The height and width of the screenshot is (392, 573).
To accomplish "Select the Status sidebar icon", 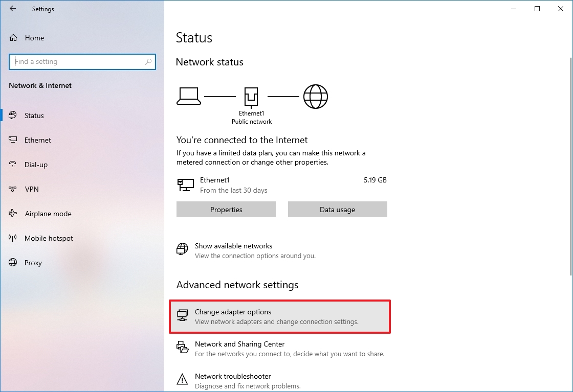I will pos(12,115).
